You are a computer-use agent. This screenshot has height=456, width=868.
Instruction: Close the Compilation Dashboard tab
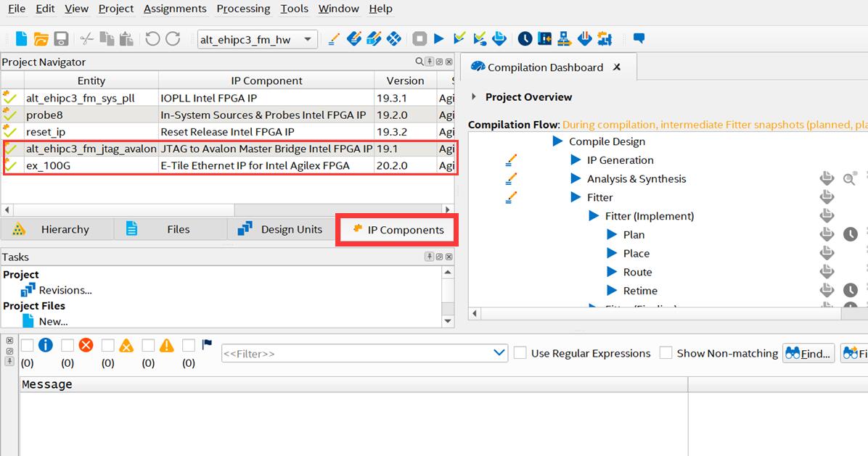[x=617, y=67]
